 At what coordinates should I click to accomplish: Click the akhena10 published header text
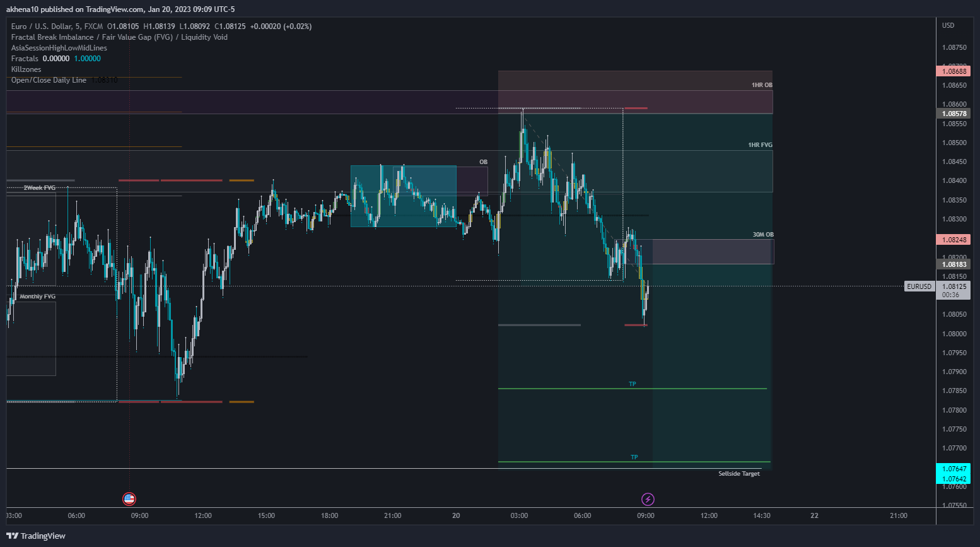click(x=120, y=9)
